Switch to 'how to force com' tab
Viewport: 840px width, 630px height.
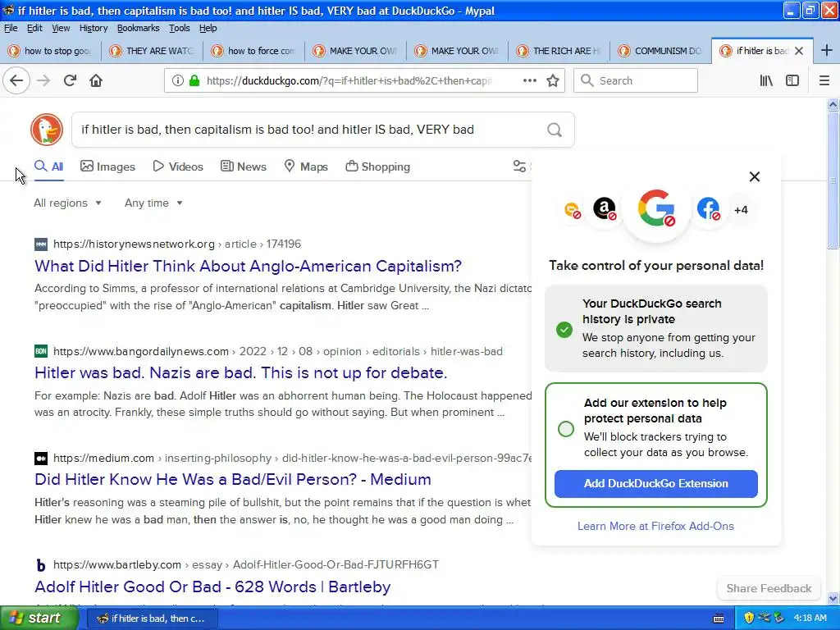(254, 50)
